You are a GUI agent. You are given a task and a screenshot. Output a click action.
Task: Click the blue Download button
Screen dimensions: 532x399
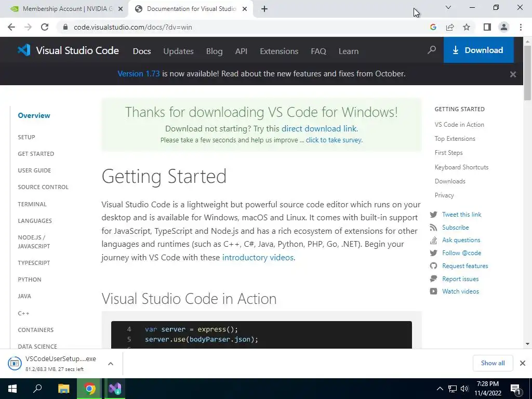pos(478,50)
